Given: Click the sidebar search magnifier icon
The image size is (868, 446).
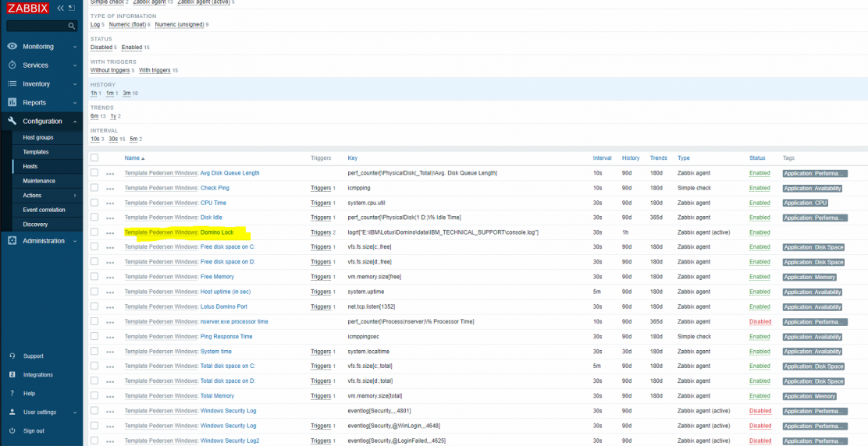Looking at the screenshot, I should pyautogui.click(x=72, y=26).
